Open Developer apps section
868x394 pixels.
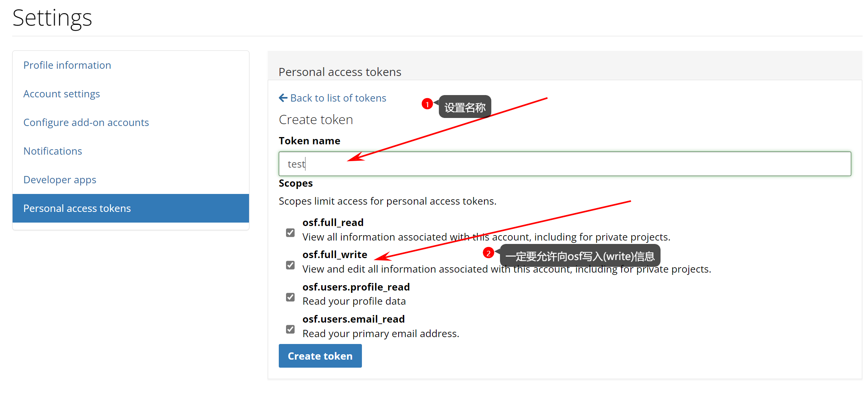[59, 180]
